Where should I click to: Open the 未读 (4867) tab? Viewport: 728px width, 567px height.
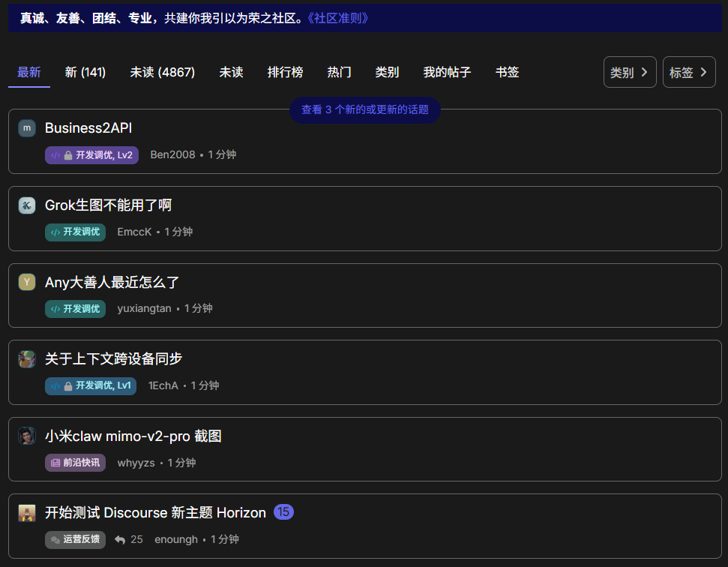163,72
